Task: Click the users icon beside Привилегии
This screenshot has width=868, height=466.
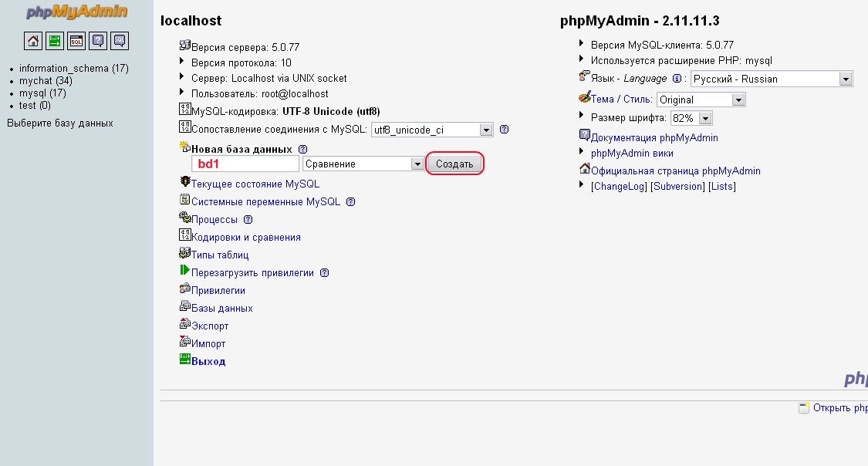Action: [185, 288]
